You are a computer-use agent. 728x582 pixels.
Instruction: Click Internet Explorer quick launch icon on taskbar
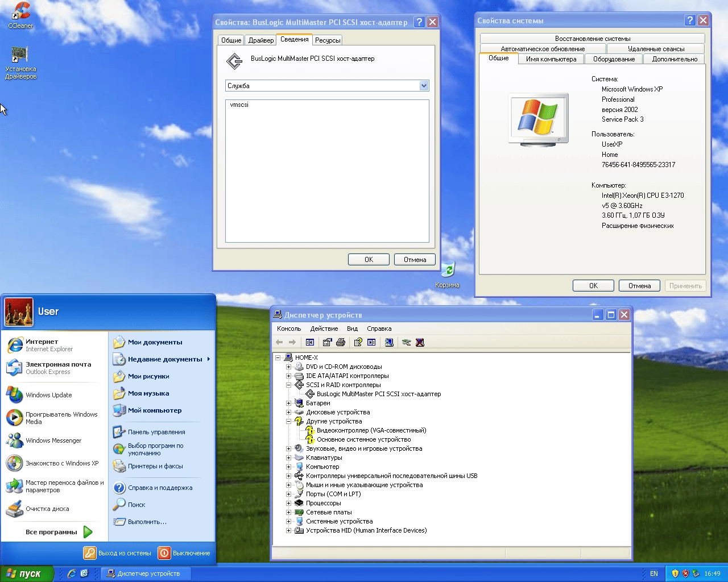click(x=72, y=573)
